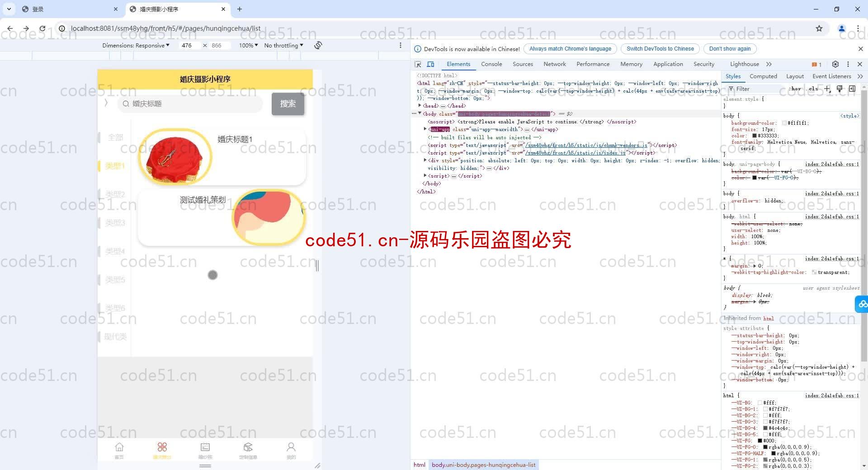Click the 婚庆标题 search input field
This screenshot has height=470, width=868.
coord(191,103)
